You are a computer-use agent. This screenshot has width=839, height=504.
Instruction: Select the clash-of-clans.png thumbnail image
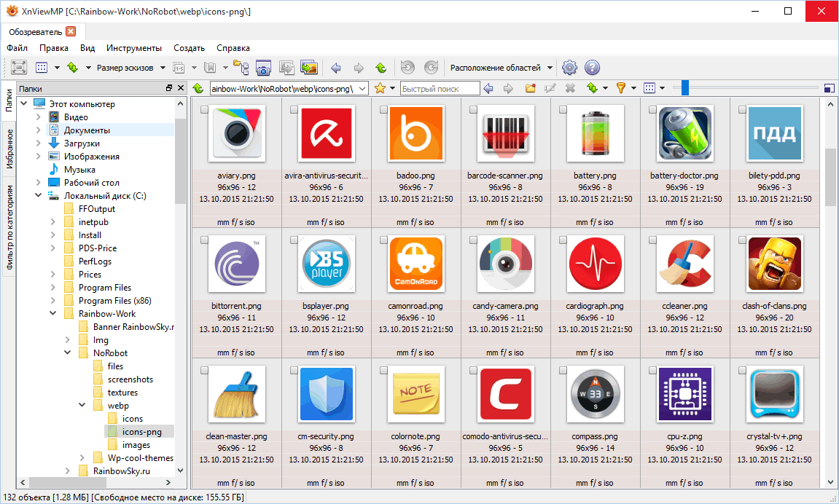tap(774, 264)
